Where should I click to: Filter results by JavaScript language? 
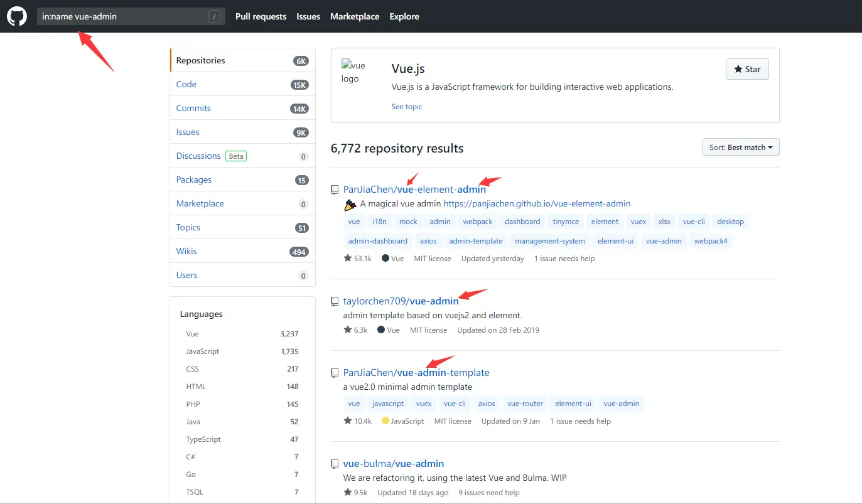click(242, 351)
